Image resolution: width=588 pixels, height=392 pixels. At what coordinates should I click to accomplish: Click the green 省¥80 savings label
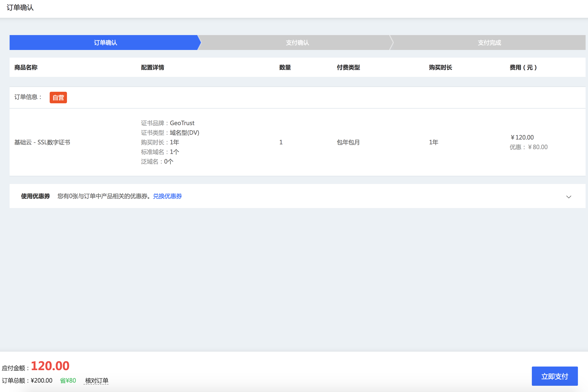tap(68, 380)
